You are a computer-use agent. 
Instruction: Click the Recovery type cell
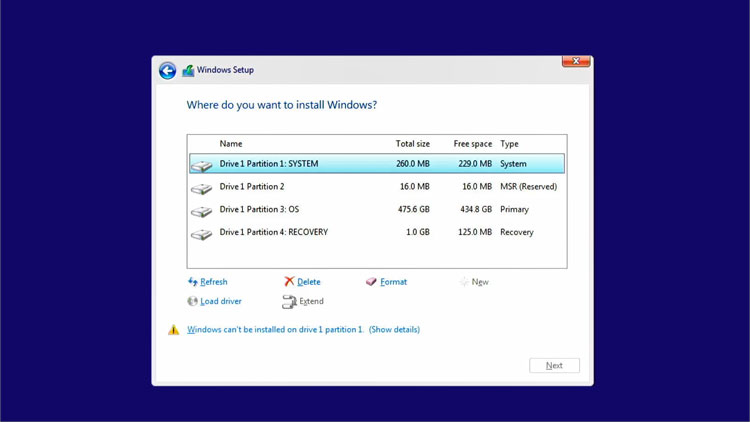(517, 232)
